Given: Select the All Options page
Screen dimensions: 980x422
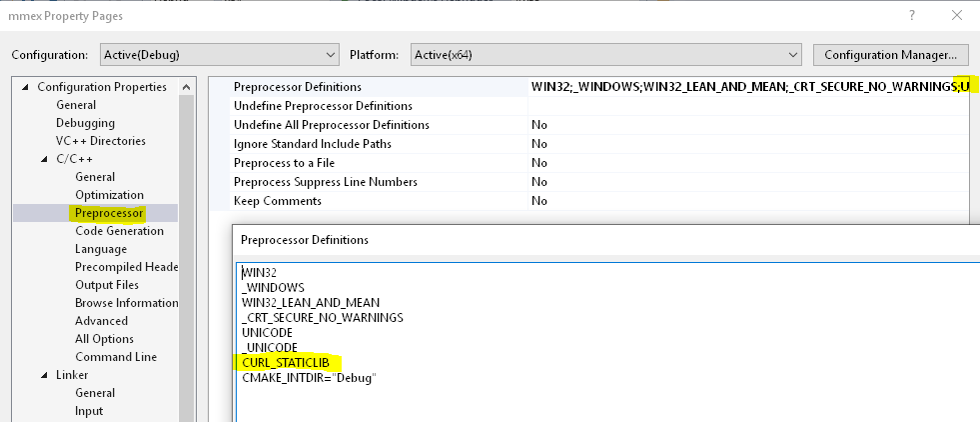Looking at the screenshot, I should 104,339.
